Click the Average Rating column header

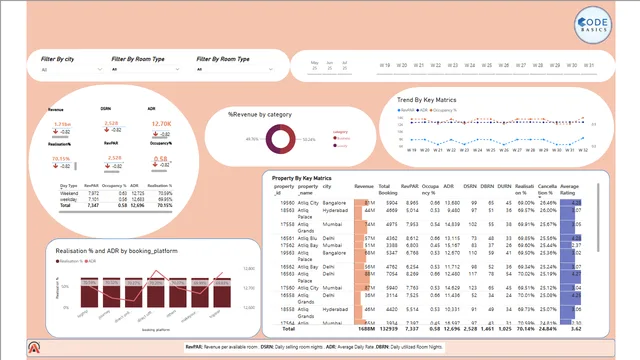point(569,189)
